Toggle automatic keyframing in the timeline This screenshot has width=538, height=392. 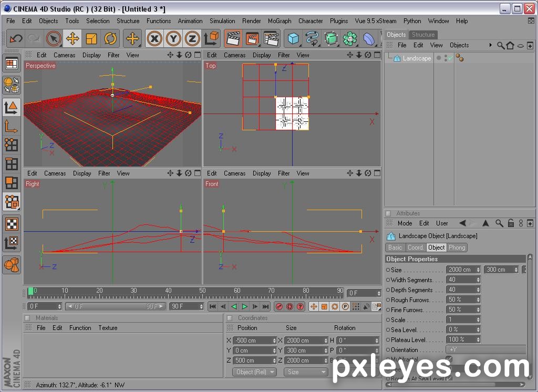coord(289,306)
